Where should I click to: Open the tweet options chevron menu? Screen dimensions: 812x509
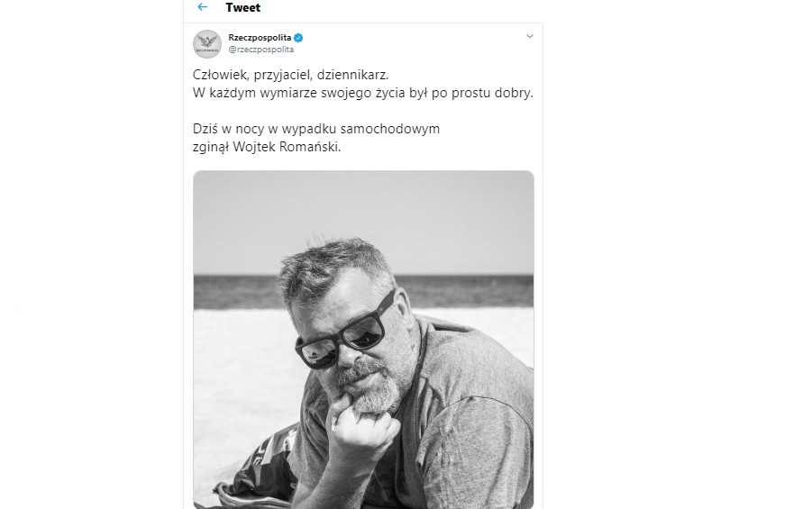point(529,37)
